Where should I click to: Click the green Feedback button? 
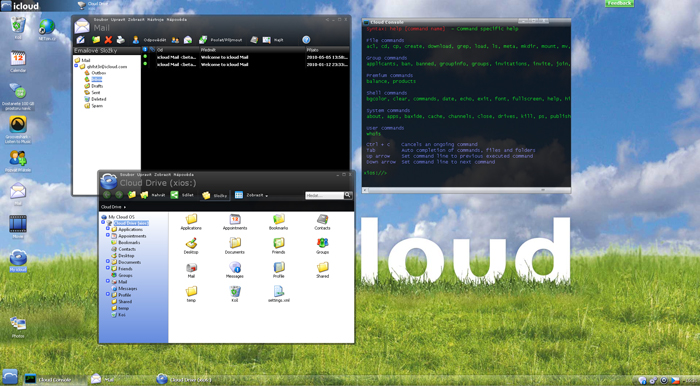[x=619, y=3]
